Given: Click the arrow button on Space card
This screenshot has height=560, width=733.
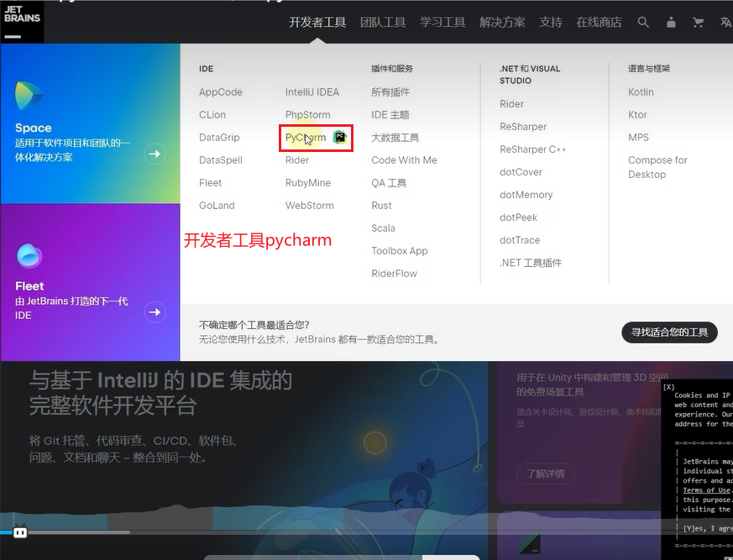Looking at the screenshot, I should tap(154, 154).
